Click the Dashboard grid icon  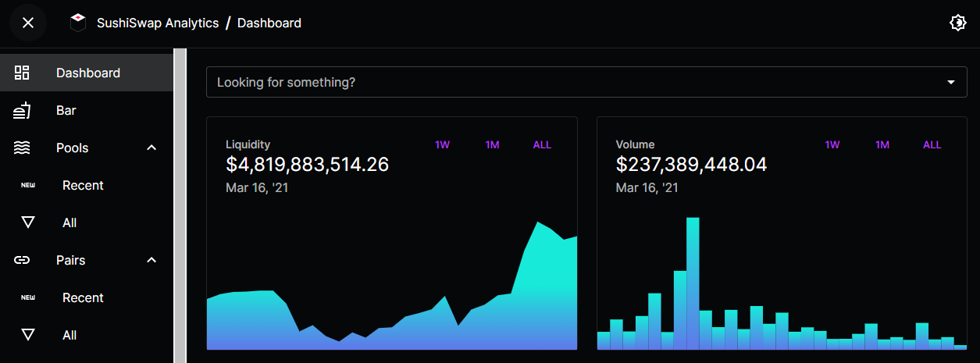pyautogui.click(x=22, y=73)
